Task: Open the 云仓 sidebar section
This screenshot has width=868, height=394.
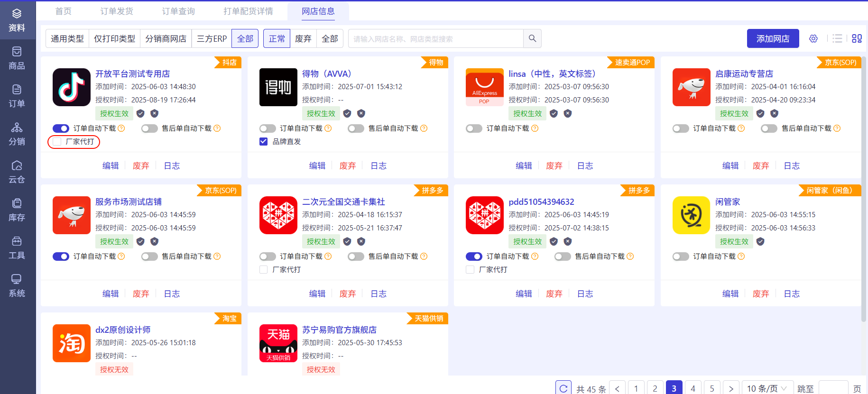Action: (x=17, y=172)
